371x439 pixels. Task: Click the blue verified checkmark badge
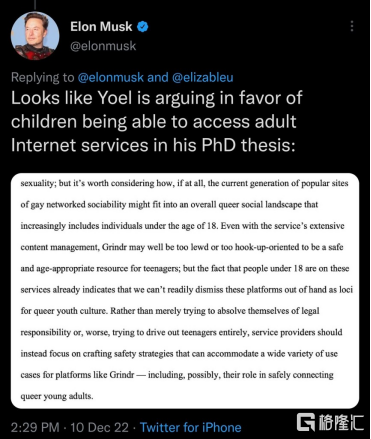(x=143, y=27)
